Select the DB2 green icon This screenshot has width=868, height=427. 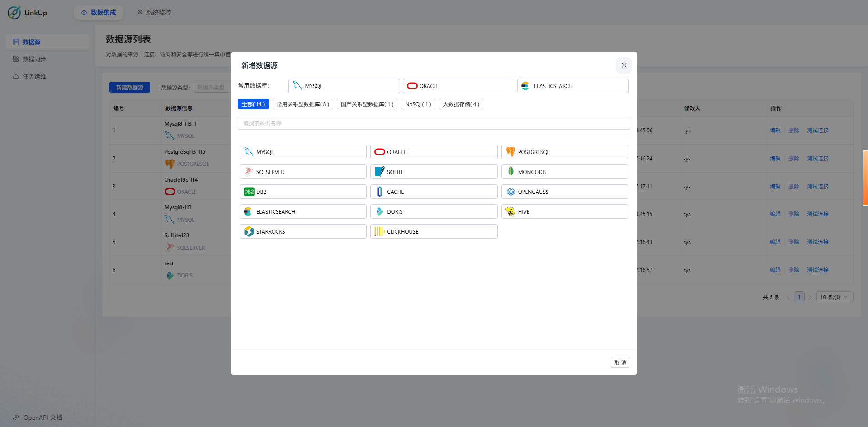[249, 192]
